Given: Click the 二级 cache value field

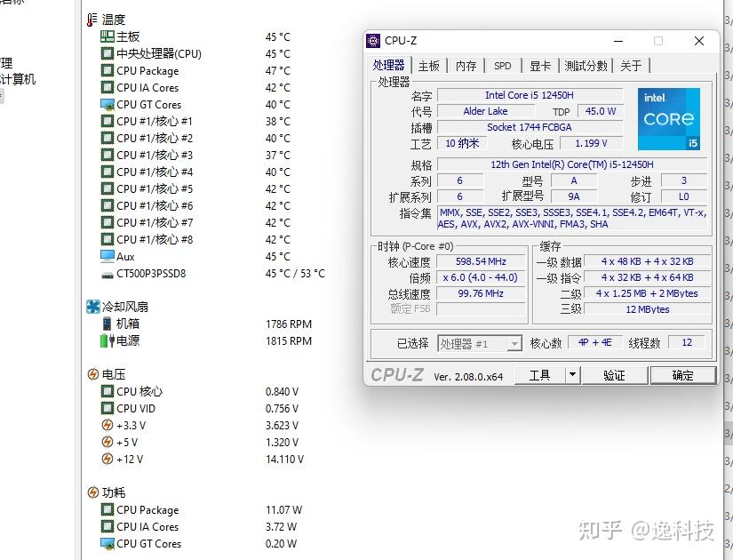Looking at the screenshot, I should [x=648, y=293].
